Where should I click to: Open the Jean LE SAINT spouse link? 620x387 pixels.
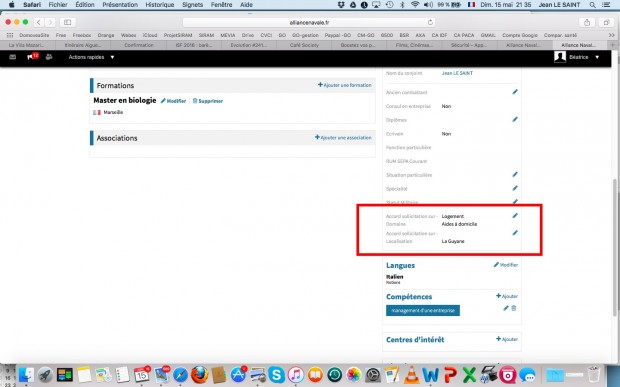click(457, 73)
